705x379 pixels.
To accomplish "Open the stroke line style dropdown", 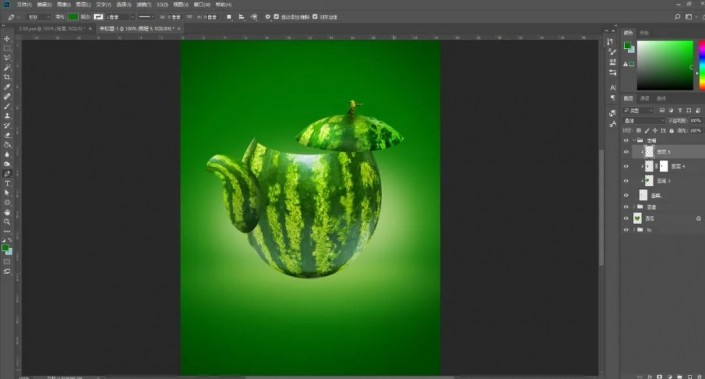I will click(x=146, y=17).
